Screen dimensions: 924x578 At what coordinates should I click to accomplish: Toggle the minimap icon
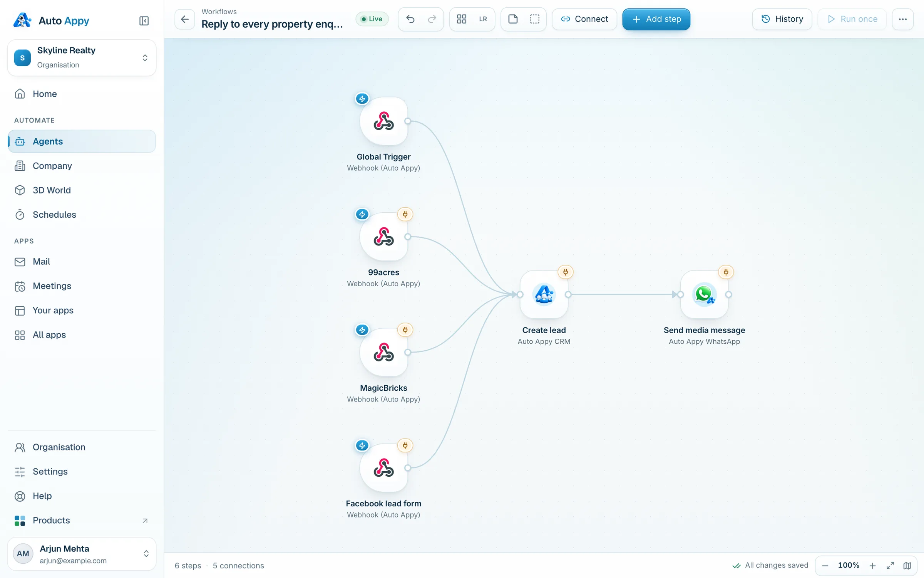(907, 565)
